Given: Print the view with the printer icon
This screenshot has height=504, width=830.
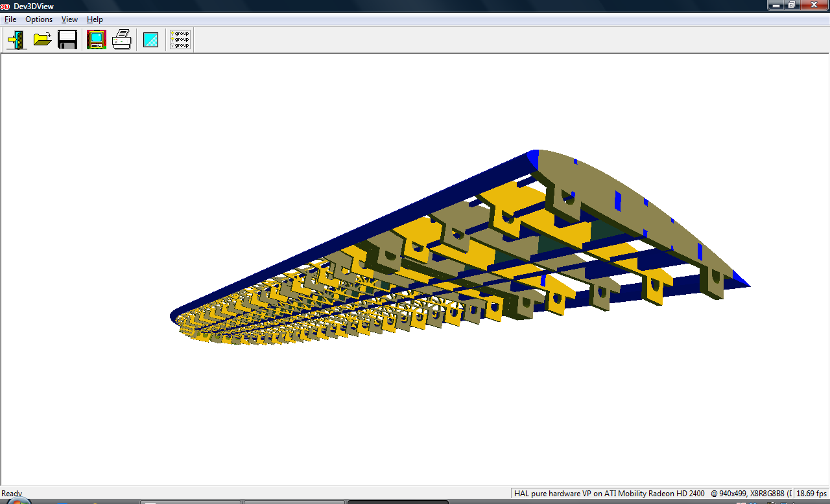Looking at the screenshot, I should (122, 40).
